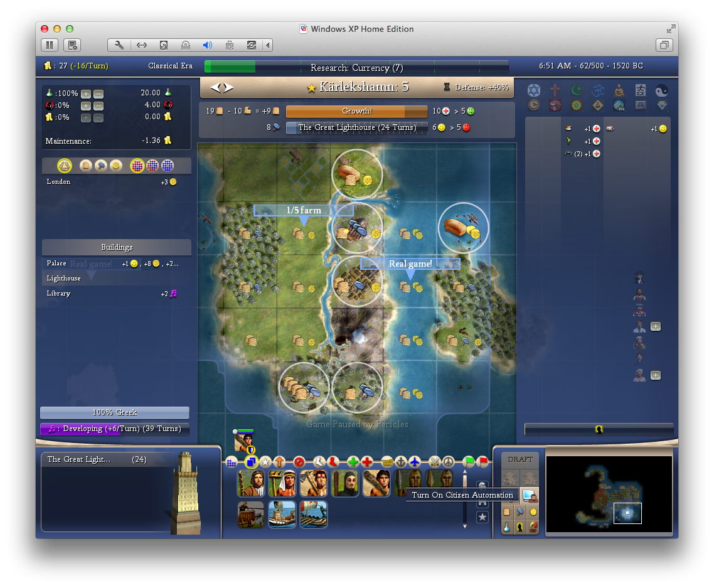Toggle the flask research emphasis button
714x588 pixels.
[x=506, y=527]
